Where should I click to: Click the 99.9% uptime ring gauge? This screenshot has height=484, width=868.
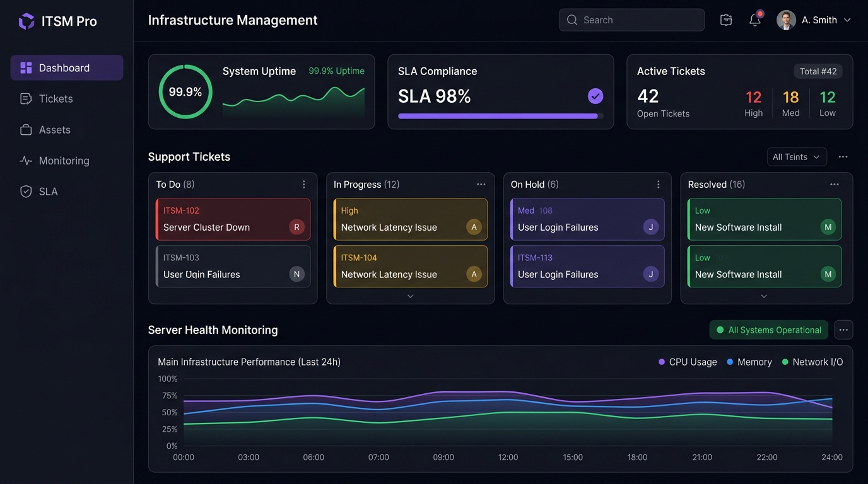coord(185,92)
